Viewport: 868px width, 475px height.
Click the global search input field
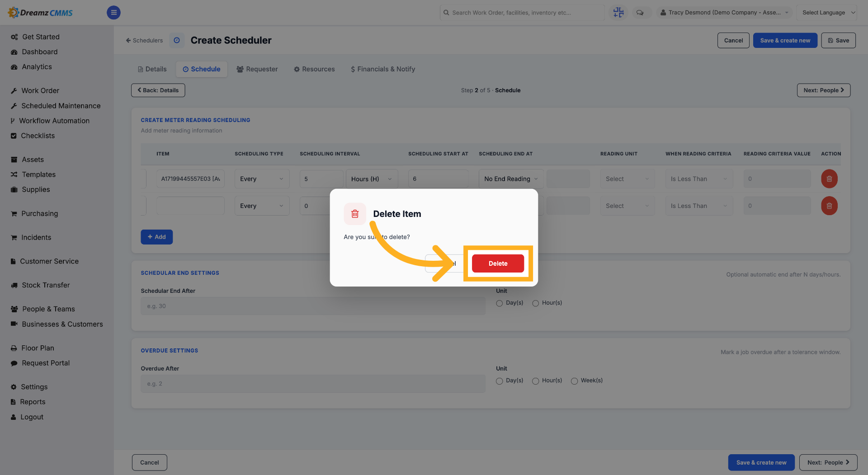coord(522,13)
